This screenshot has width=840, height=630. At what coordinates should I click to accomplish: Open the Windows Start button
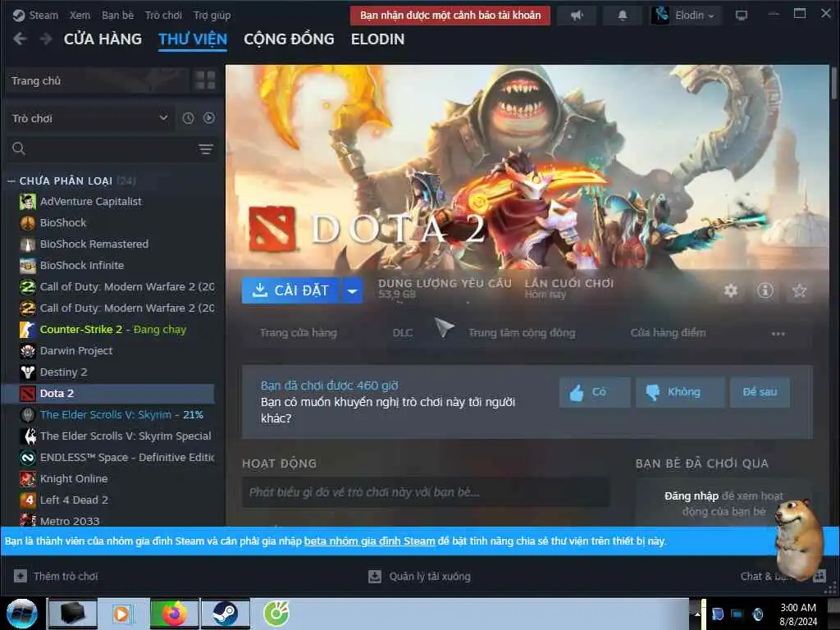coord(21,614)
